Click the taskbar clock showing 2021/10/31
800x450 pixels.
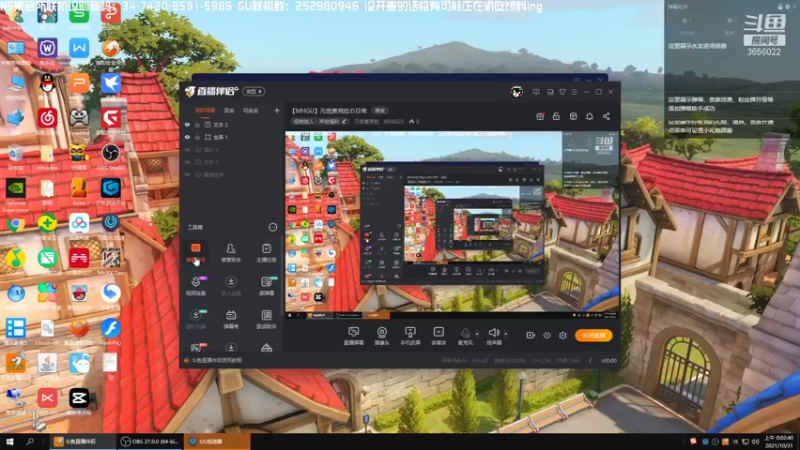click(x=779, y=441)
